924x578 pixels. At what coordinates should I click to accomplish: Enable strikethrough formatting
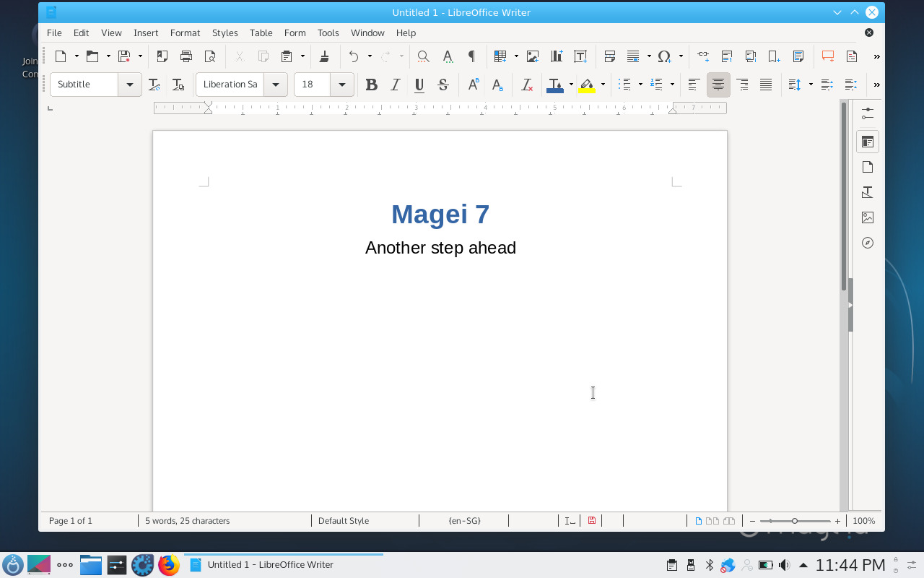pyautogui.click(x=443, y=85)
